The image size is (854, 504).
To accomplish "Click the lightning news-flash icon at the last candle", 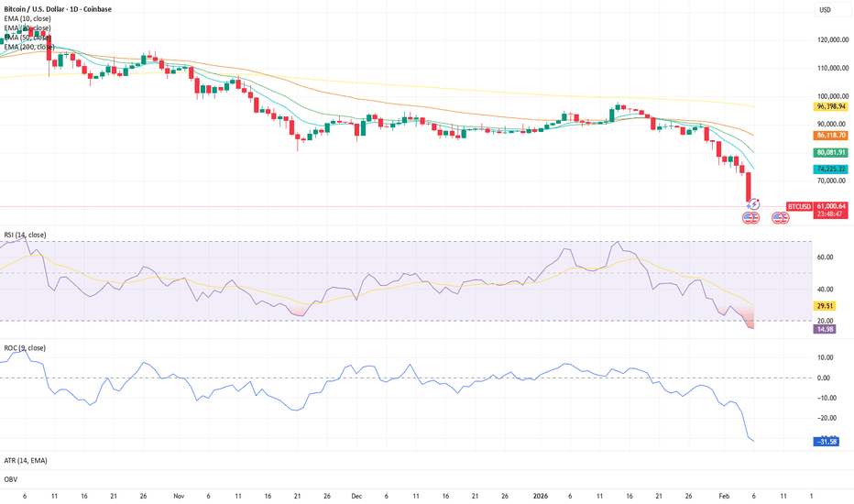I will tap(753, 204).
